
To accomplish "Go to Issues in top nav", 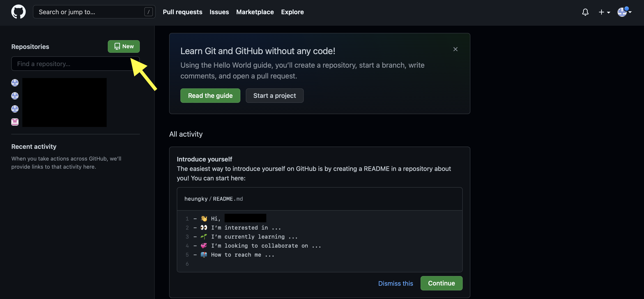I will tap(219, 12).
